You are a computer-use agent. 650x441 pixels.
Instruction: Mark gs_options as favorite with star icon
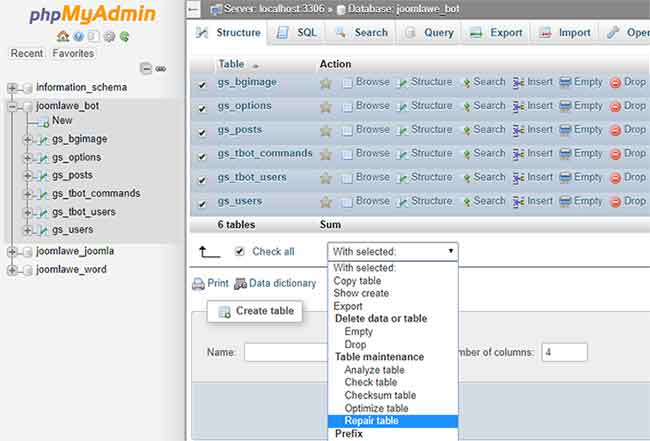(326, 107)
